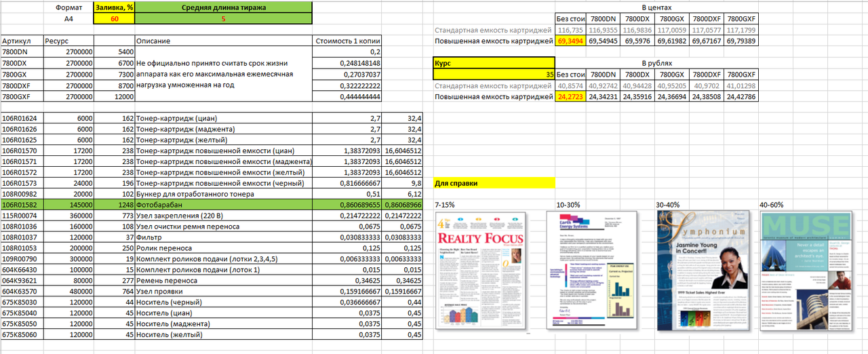Screen dimensions: 868x354
Task: Select the 'нагрузка умноженная на год' note cell
Action: [x=224, y=85]
